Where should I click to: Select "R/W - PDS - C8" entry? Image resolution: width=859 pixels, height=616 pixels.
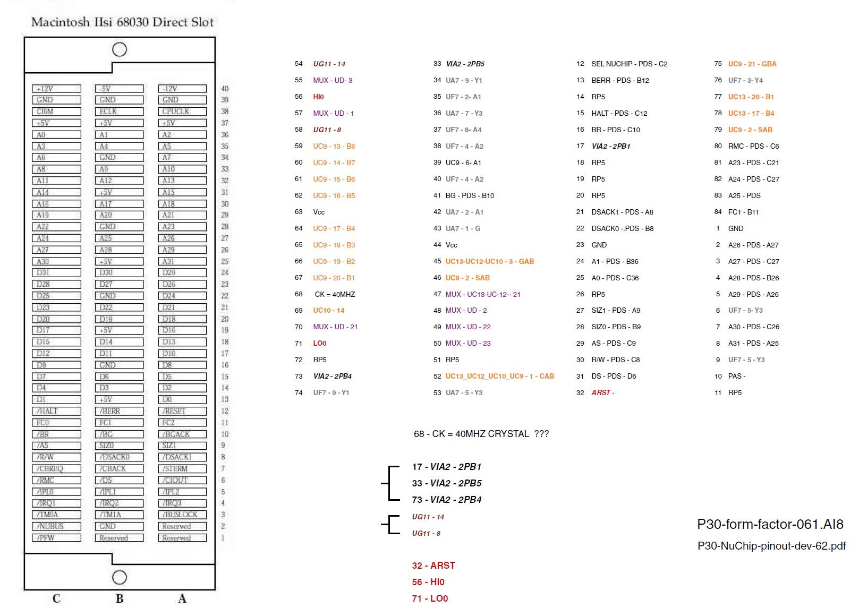pyautogui.click(x=616, y=360)
